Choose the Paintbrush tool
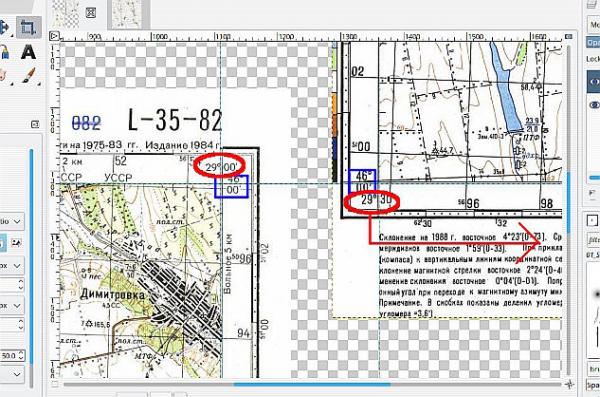The image size is (600, 397). click(x=28, y=76)
